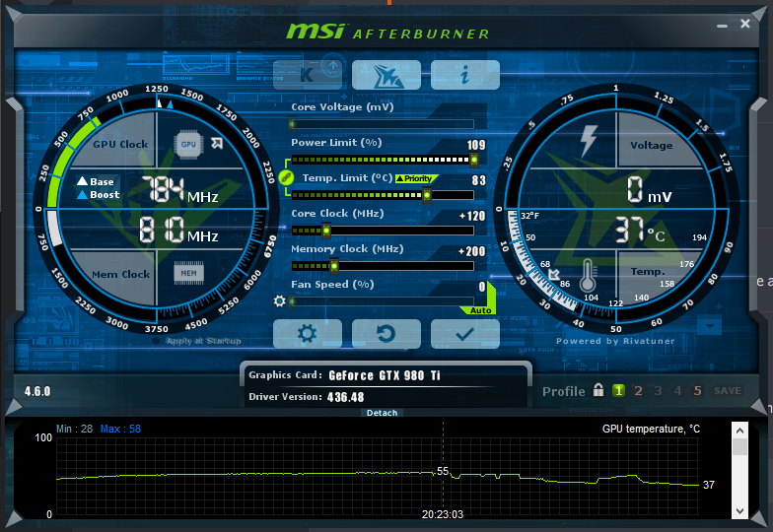Click the Kombustor stress test icon
Viewport: 773px width, 532px height.
[x=307, y=75]
